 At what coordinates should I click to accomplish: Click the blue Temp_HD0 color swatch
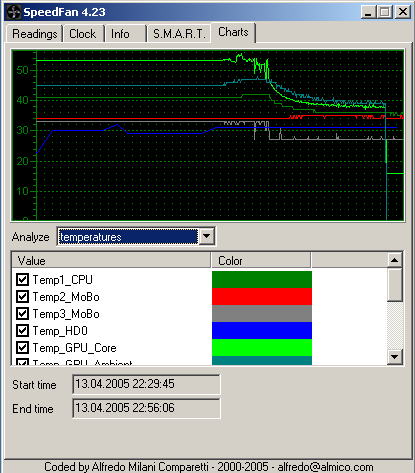pyautogui.click(x=262, y=330)
